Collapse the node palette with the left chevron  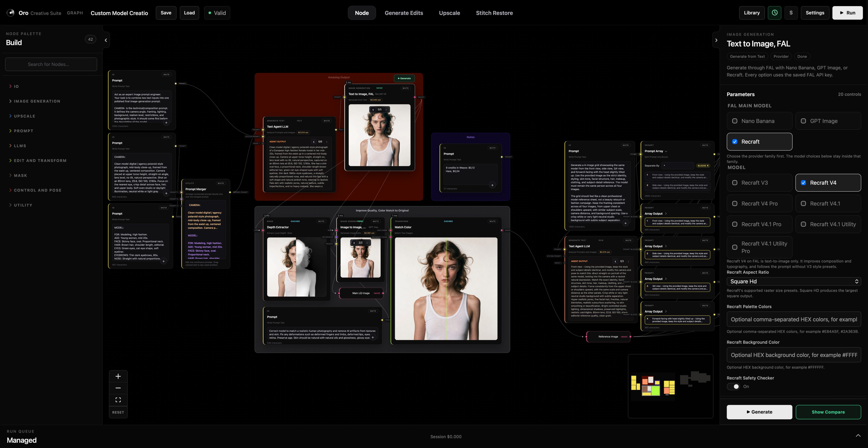click(x=106, y=40)
